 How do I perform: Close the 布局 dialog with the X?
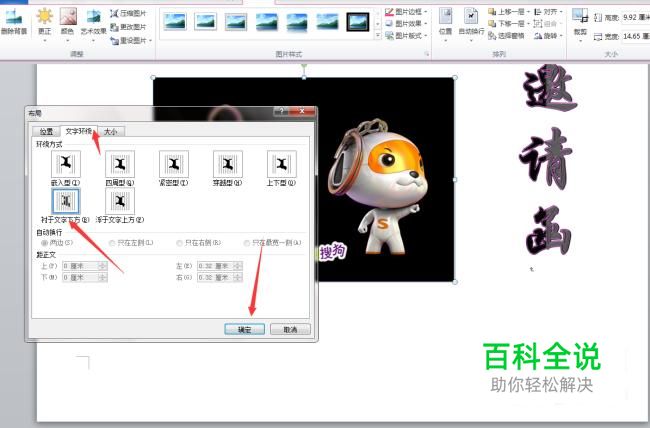tap(302, 111)
